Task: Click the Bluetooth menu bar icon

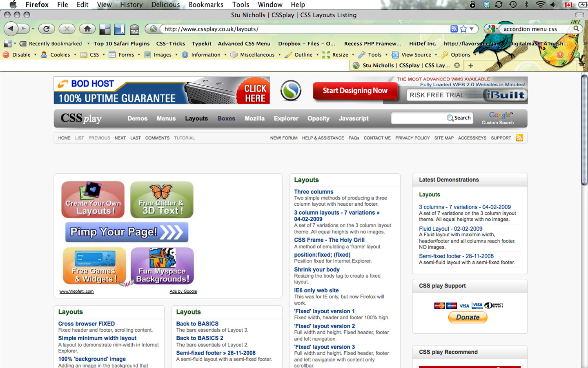Action: [x=526, y=4]
